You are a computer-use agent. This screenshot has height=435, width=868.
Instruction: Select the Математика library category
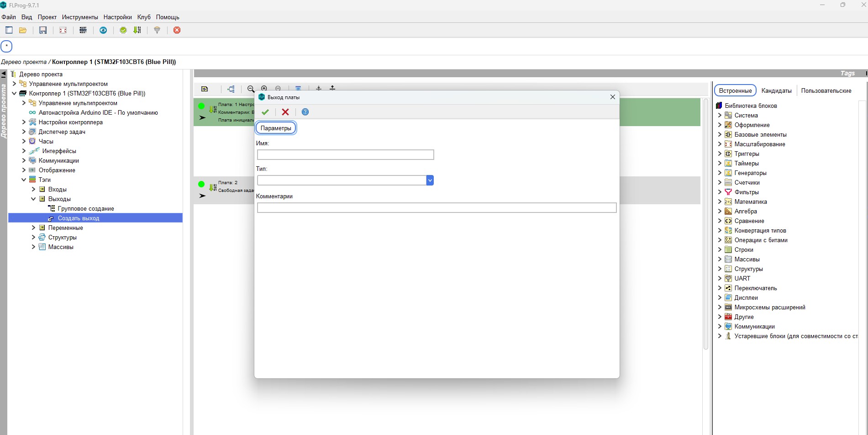point(750,202)
